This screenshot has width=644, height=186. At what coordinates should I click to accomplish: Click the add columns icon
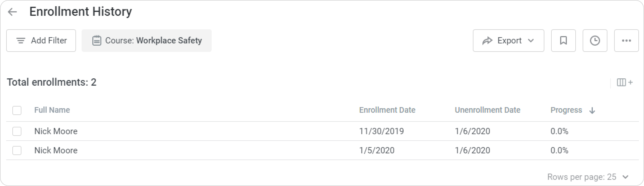click(x=625, y=82)
